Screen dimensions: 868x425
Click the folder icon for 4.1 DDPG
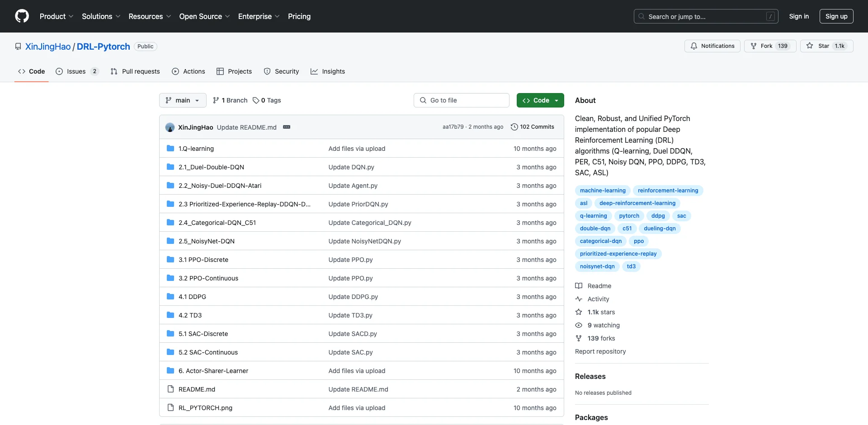[x=170, y=297]
